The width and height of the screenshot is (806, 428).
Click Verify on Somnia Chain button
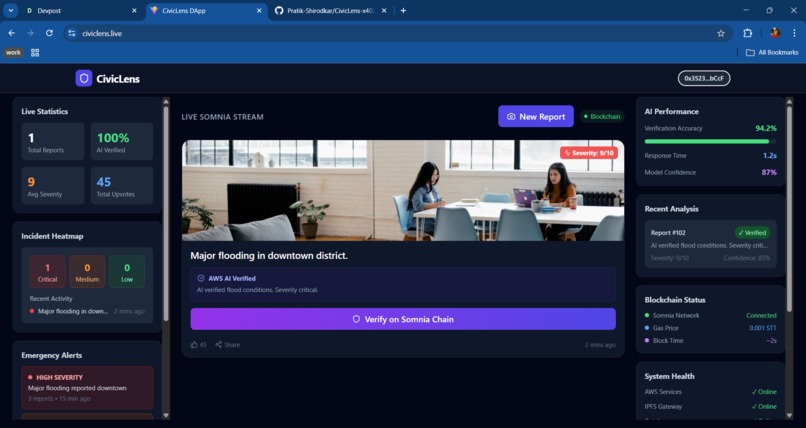click(x=403, y=319)
